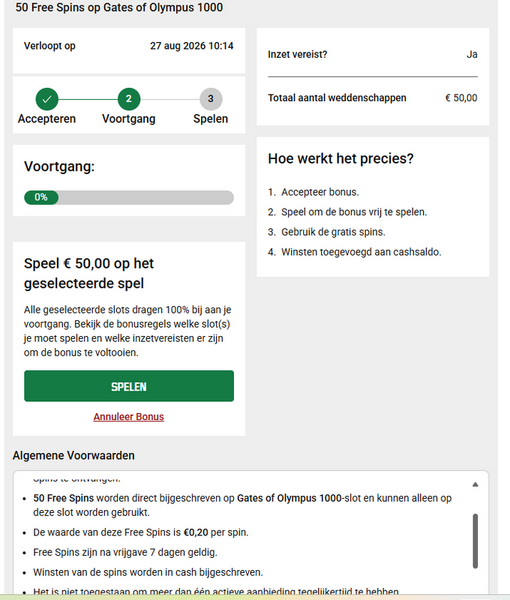
Task: Click the green SPELEN button
Action: pos(129,386)
